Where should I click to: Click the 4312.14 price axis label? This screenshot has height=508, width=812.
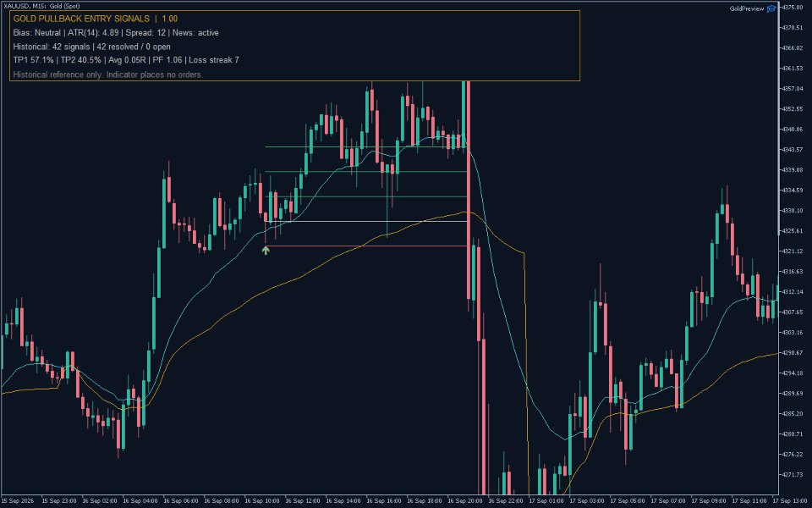[x=793, y=291]
